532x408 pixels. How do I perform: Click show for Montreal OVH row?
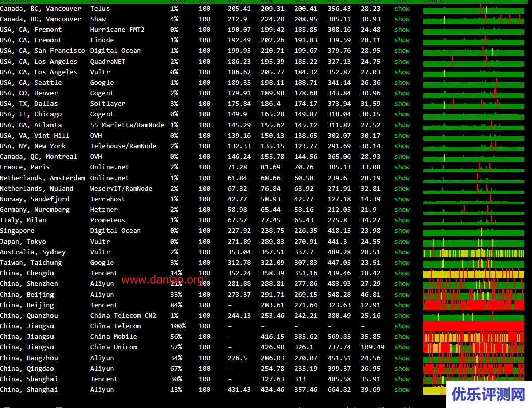pyautogui.click(x=402, y=156)
